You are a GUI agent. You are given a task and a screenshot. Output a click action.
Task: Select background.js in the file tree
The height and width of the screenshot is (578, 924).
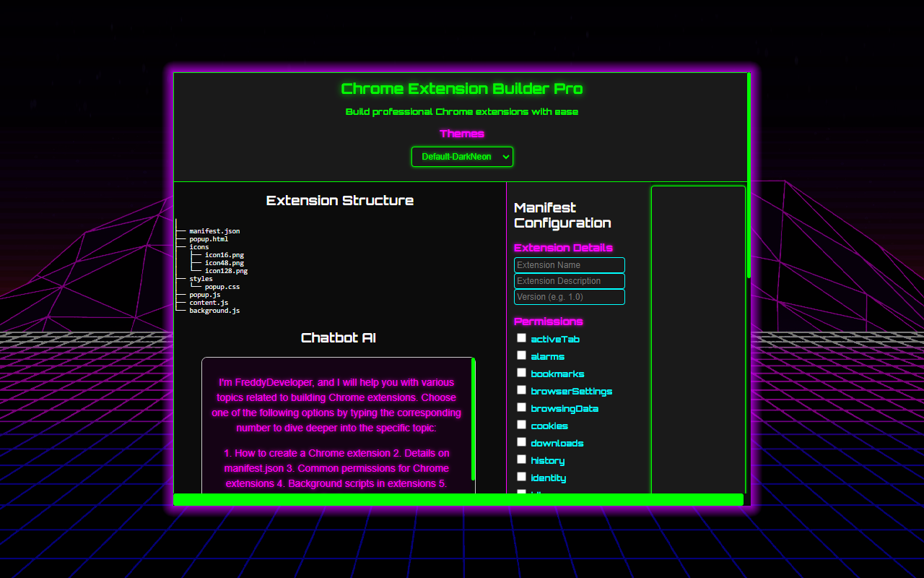[214, 311]
